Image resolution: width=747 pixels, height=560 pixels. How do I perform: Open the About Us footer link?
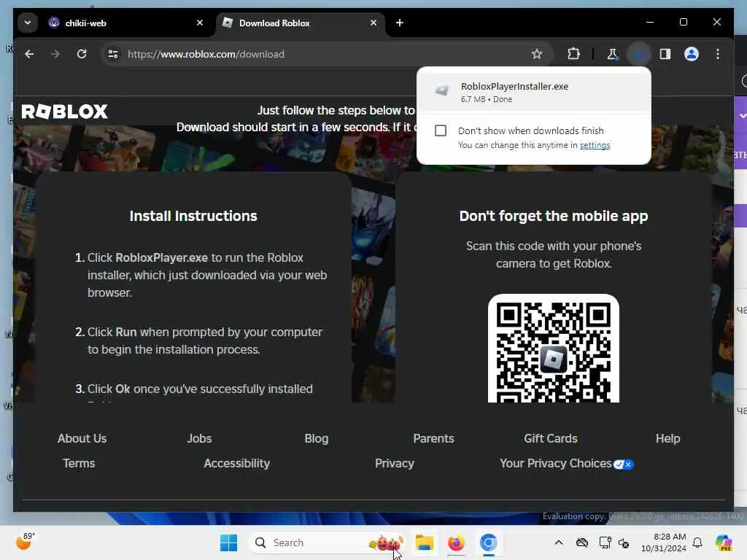point(82,438)
